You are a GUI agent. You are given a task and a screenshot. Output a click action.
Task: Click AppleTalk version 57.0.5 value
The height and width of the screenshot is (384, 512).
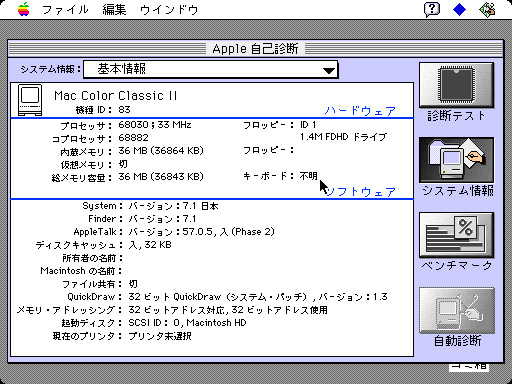[x=201, y=232]
